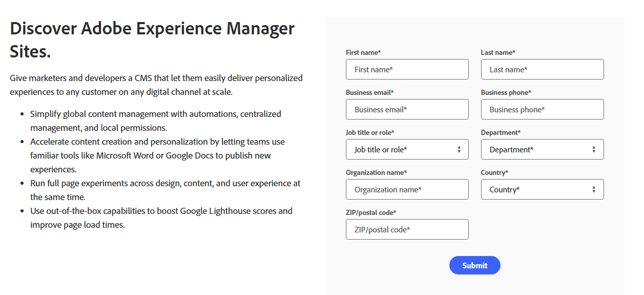The width and height of the screenshot is (644, 295).
Task: Focus the Business email input field
Action: coord(407,109)
